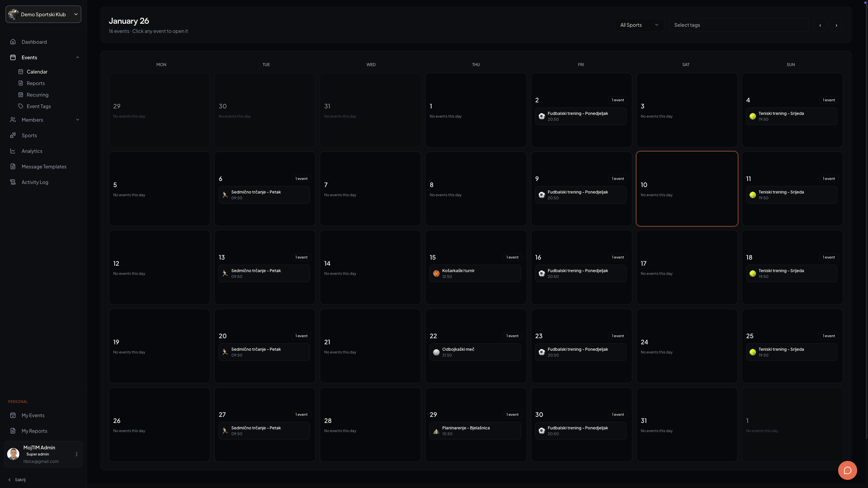
Task: Open Message Templates
Action: click(44, 166)
